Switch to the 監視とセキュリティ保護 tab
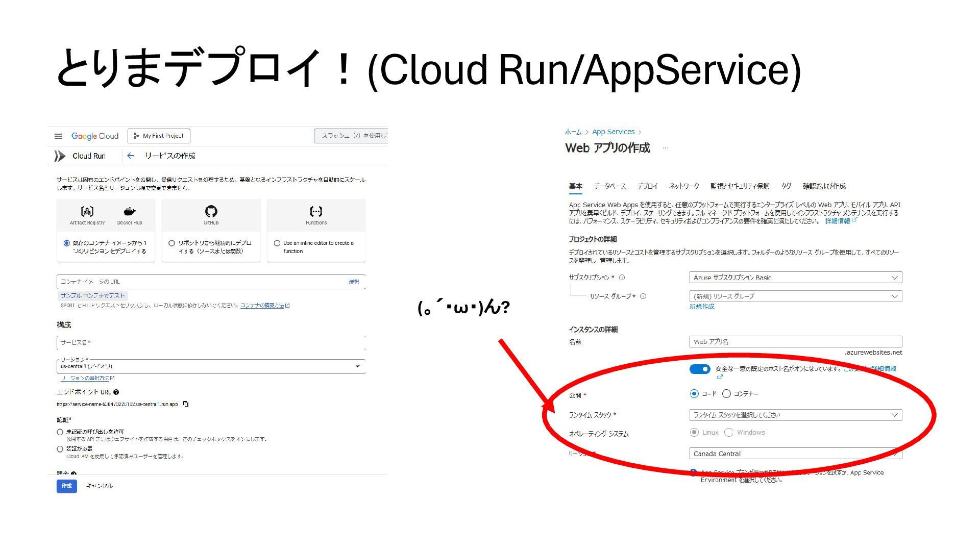 (740, 186)
